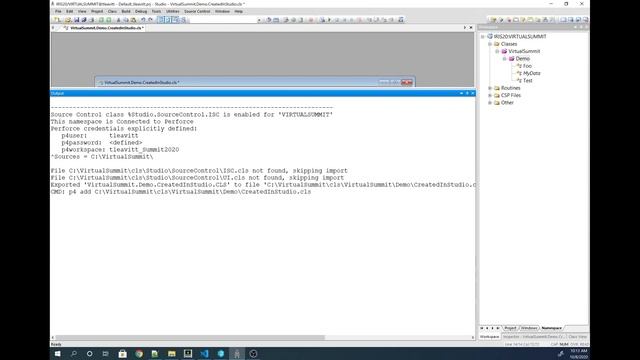Open Visual Studio Code from the taskbar
The height and width of the screenshot is (360, 640).
pos(204,354)
